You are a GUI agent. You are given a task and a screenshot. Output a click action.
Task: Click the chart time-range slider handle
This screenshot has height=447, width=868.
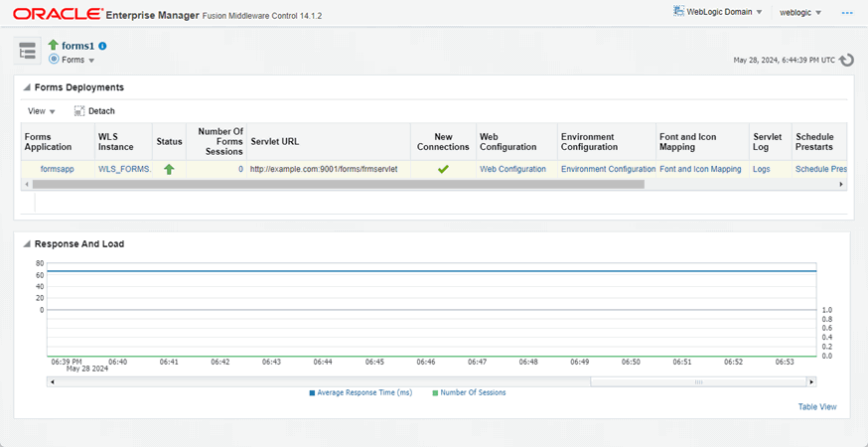click(698, 381)
